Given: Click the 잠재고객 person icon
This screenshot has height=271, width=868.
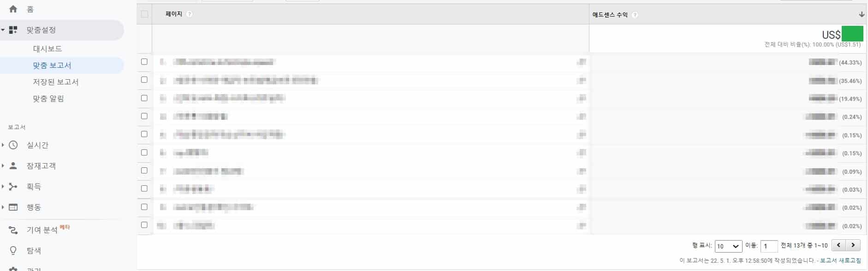Looking at the screenshot, I should [13, 165].
